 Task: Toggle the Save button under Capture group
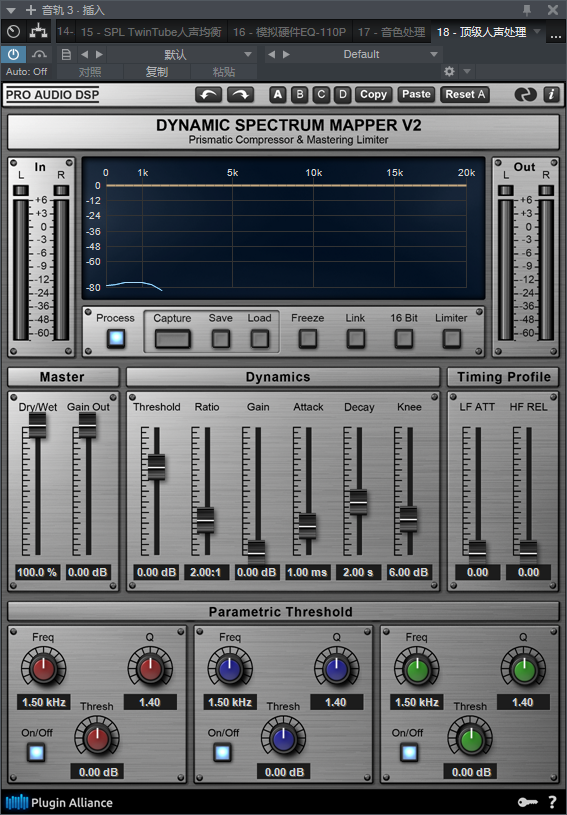click(x=221, y=339)
